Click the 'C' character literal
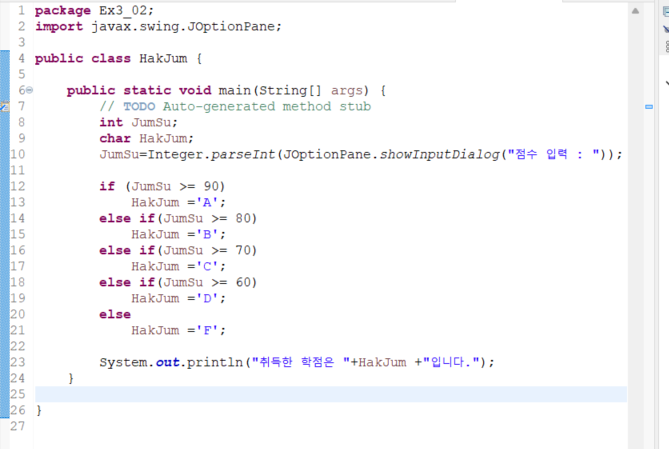The width and height of the screenshot is (669, 449). click(207, 266)
